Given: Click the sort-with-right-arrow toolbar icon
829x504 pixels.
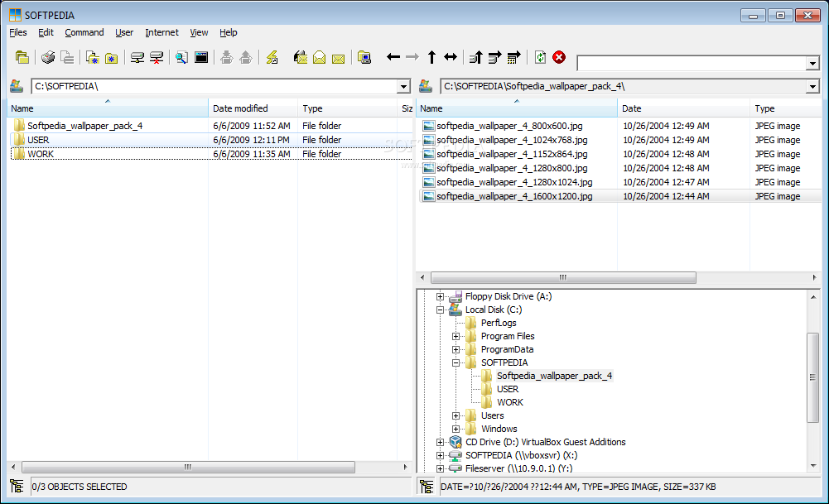Looking at the screenshot, I should 495,57.
